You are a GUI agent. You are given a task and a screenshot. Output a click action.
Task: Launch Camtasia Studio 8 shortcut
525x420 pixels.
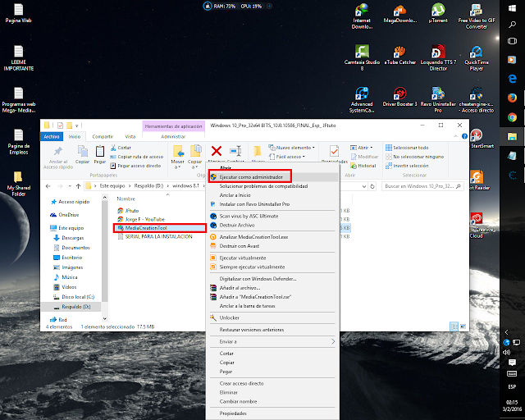(x=362, y=58)
